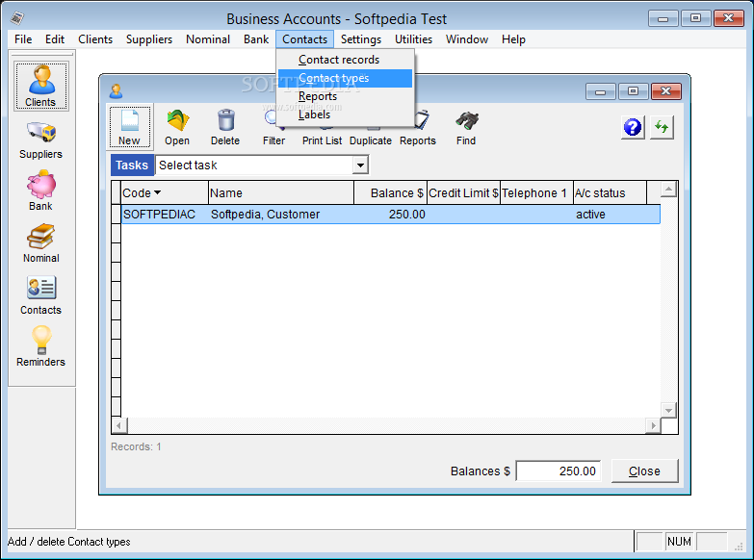Create a New client record
This screenshot has width=754, height=560.
129,127
